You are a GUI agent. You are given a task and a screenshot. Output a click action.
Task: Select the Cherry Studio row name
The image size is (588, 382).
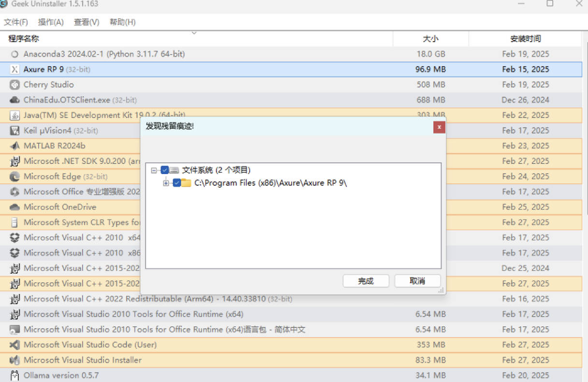tap(48, 85)
